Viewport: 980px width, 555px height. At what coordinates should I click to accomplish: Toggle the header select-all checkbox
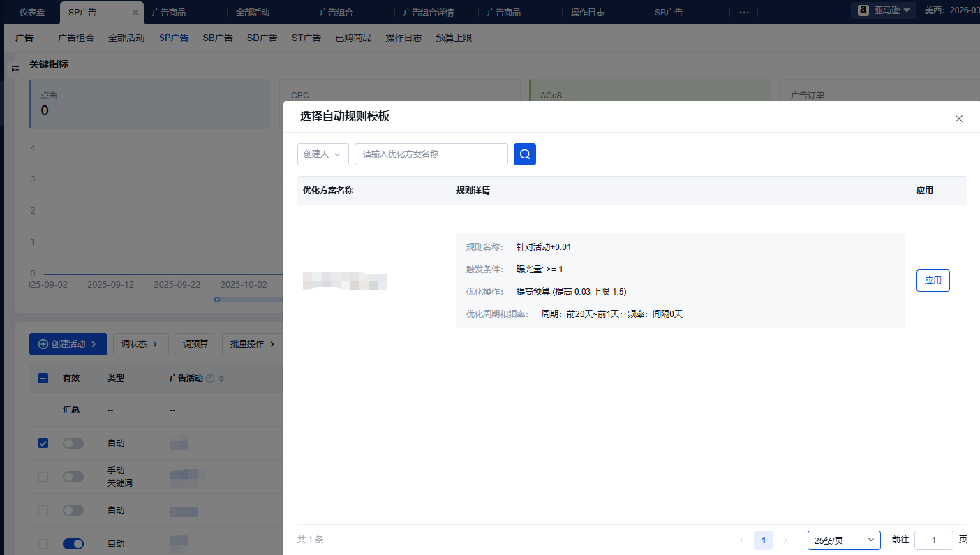click(x=43, y=378)
